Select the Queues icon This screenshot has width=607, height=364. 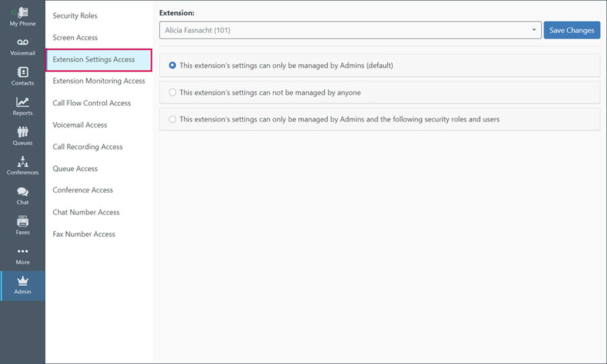(x=22, y=132)
